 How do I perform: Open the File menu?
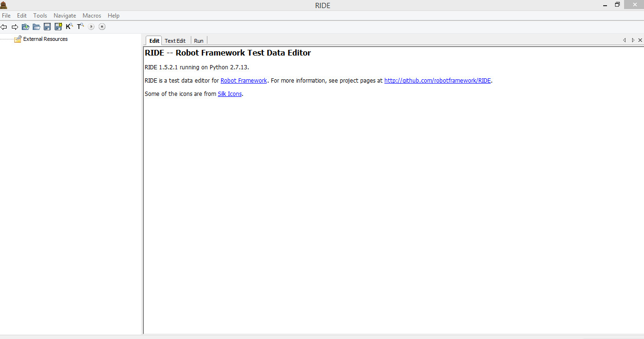(6, 16)
